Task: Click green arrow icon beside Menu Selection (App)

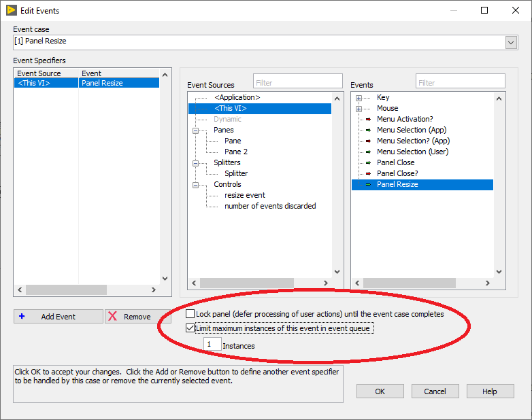Action: [x=369, y=130]
